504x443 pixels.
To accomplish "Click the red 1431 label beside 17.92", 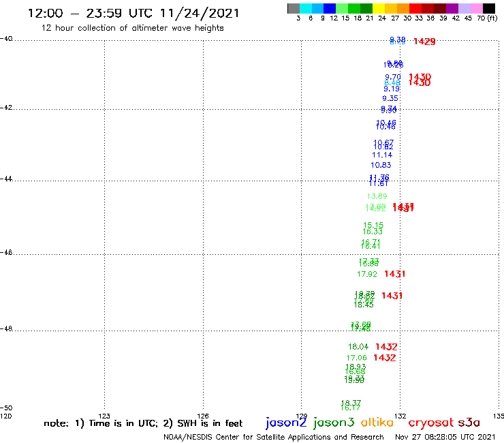I will click(x=395, y=274).
